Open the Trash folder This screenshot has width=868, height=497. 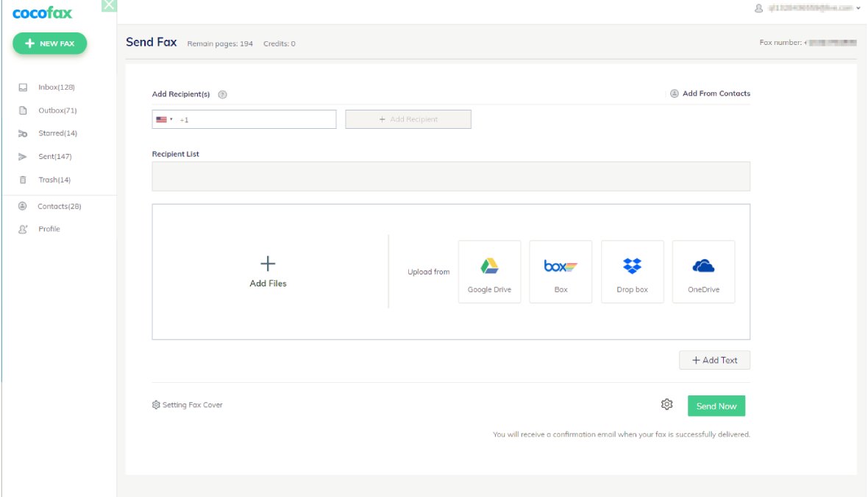(54, 180)
